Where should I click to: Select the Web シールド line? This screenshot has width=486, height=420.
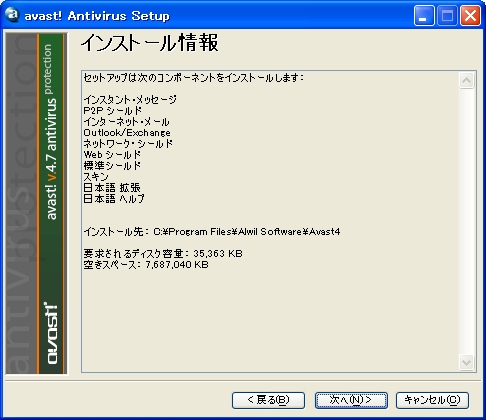click(x=112, y=155)
